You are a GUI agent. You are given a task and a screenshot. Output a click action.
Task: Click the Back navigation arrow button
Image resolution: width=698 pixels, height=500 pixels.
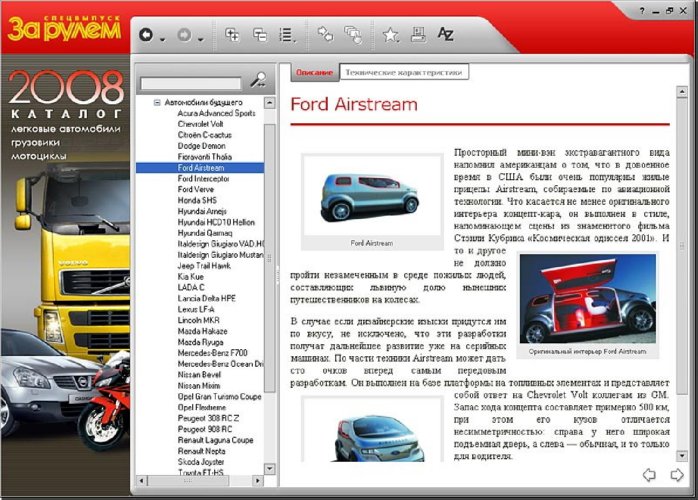(146, 36)
